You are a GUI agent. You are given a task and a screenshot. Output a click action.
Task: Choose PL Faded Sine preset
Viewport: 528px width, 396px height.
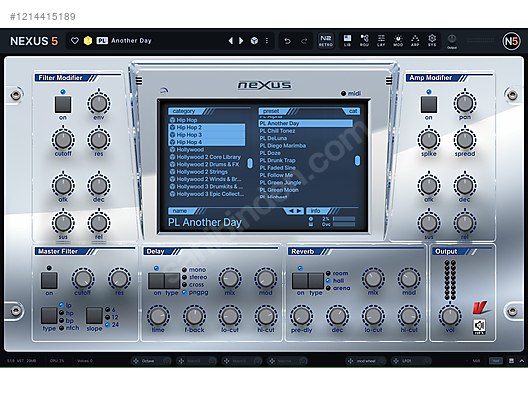click(x=306, y=168)
